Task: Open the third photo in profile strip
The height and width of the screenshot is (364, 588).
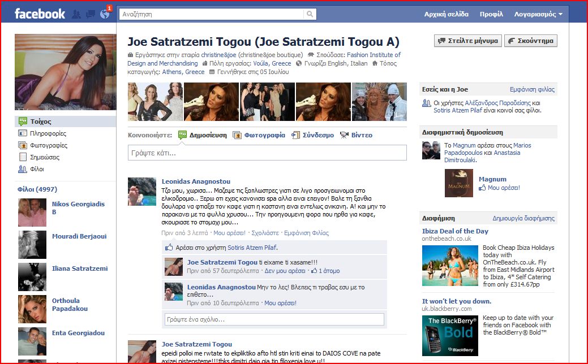Action: click(x=267, y=102)
